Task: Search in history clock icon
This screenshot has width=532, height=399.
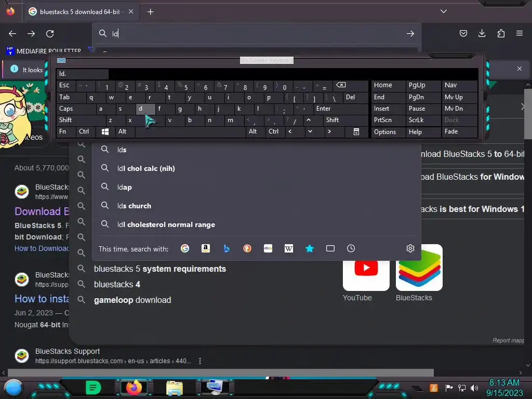Action: click(351, 248)
